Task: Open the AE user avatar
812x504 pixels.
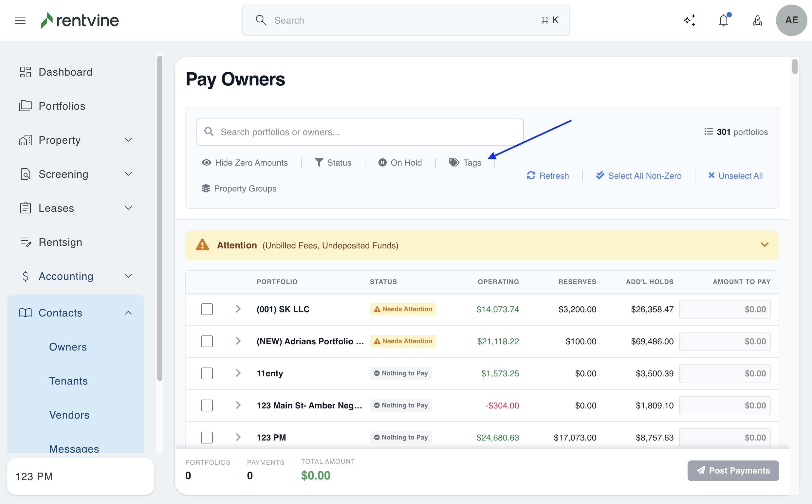Action: (791, 20)
